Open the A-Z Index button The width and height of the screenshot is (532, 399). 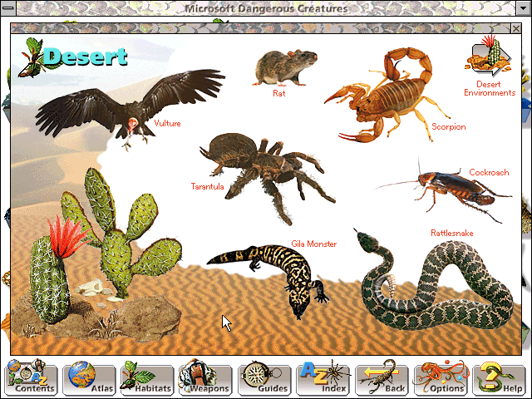click(323, 378)
